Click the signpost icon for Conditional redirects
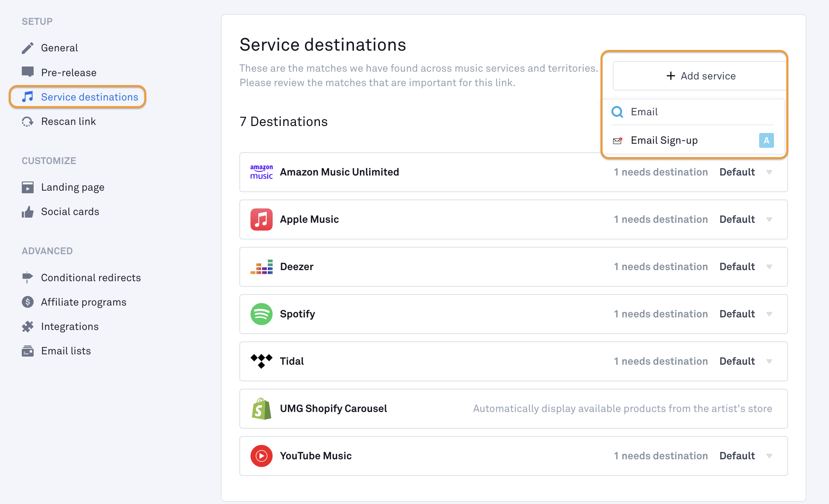The height and width of the screenshot is (504, 829). (x=28, y=277)
